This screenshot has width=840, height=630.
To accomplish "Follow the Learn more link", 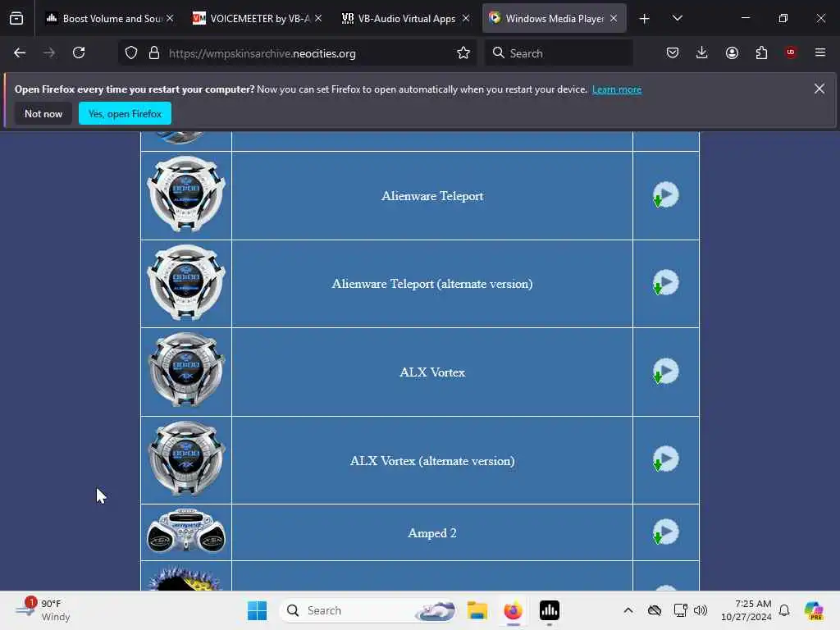I will 617,89.
